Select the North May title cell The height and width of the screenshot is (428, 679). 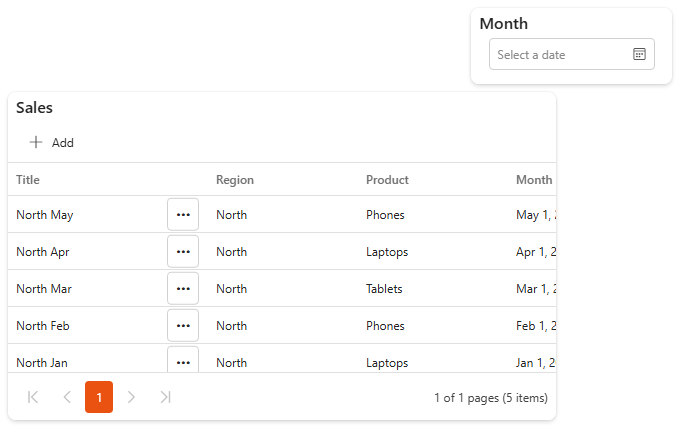45,215
